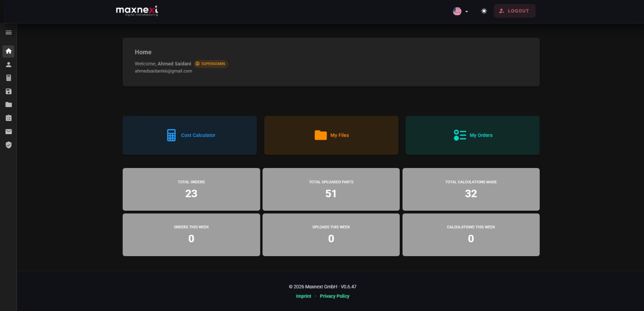Open the language dropdown with US flag

click(x=460, y=11)
